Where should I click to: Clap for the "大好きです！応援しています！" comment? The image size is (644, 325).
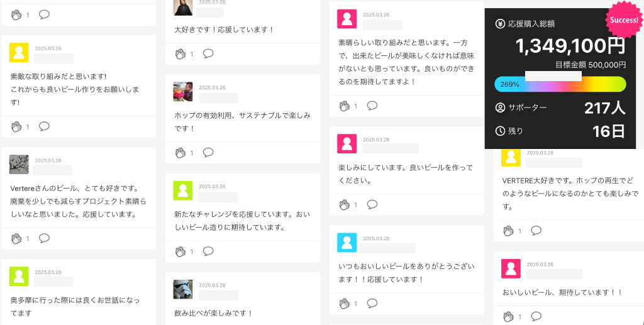click(180, 54)
